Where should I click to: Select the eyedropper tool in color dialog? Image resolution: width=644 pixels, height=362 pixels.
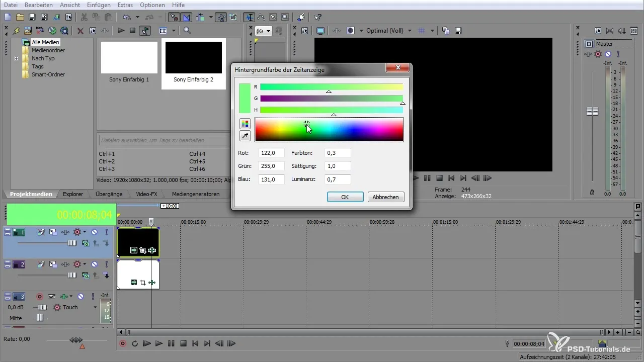pos(245,136)
